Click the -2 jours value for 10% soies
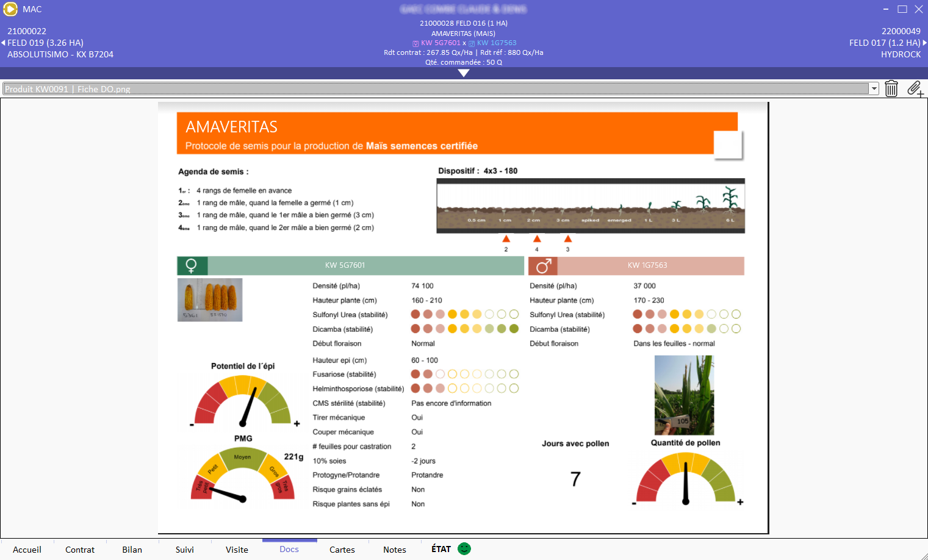 (x=423, y=461)
